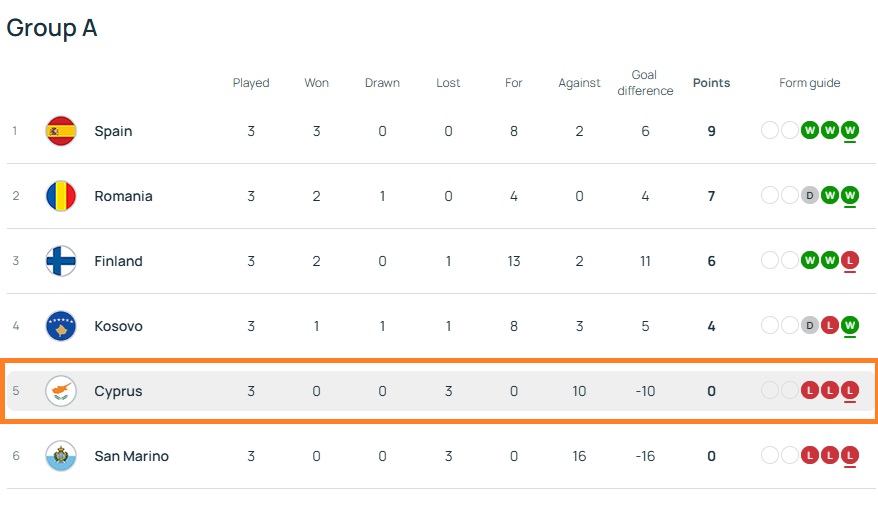This screenshot has width=878, height=507.
Task: Click the Finland flag icon
Action: (x=61, y=261)
